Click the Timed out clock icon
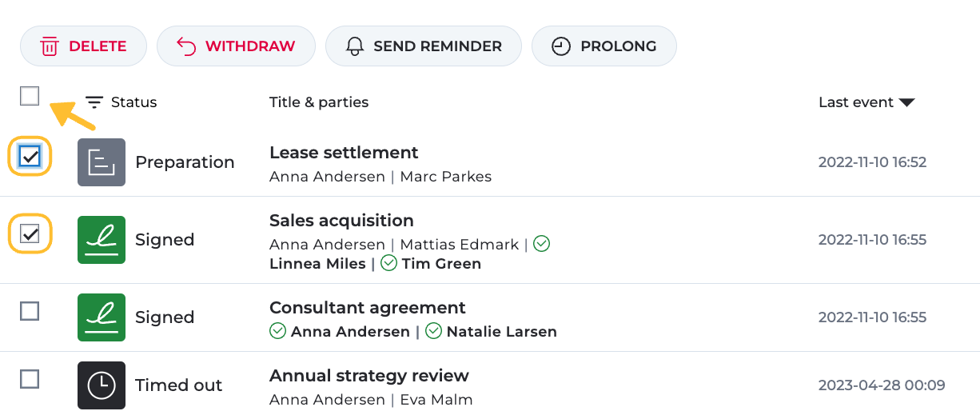This screenshot has height=419, width=980. (102, 385)
